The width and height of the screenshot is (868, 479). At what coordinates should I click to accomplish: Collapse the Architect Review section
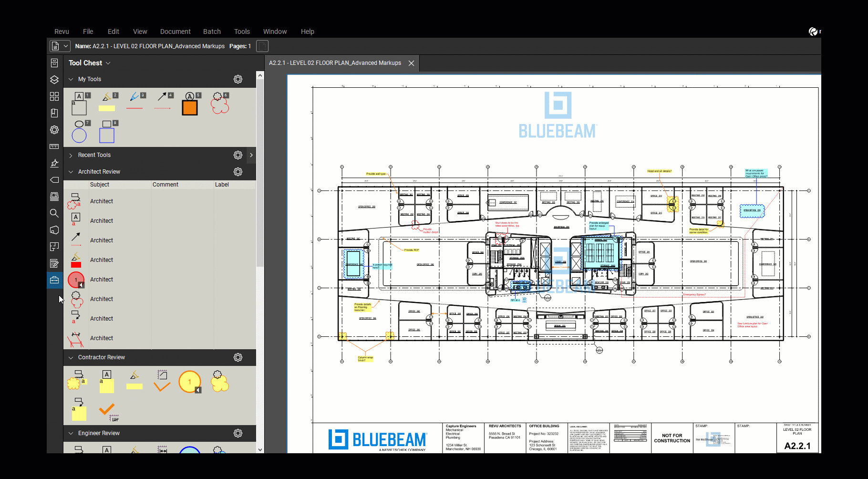tap(71, 171)
